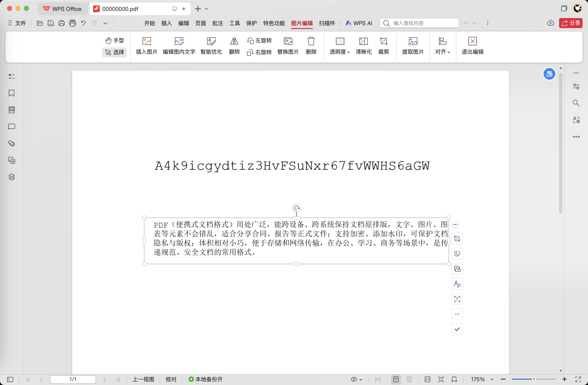Toggle local backup (本地备份开) status
This screenshot has height=385, width=588.
point(206,379)
